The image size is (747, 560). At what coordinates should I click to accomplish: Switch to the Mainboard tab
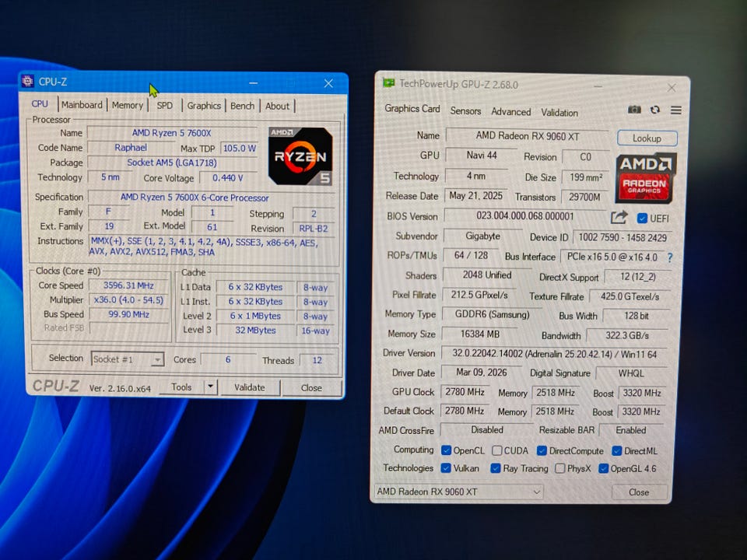82,105
